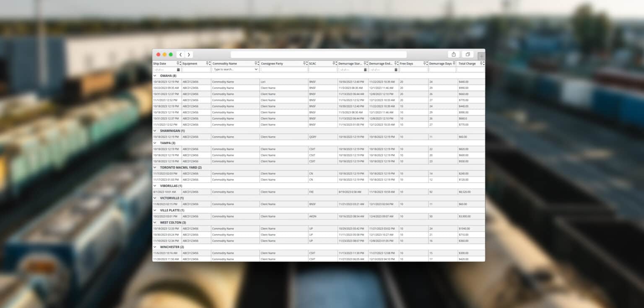Collapse the OMAHA group
Image resolution: width=644 pixels, height=308 pixels.
tap(155, 76)
